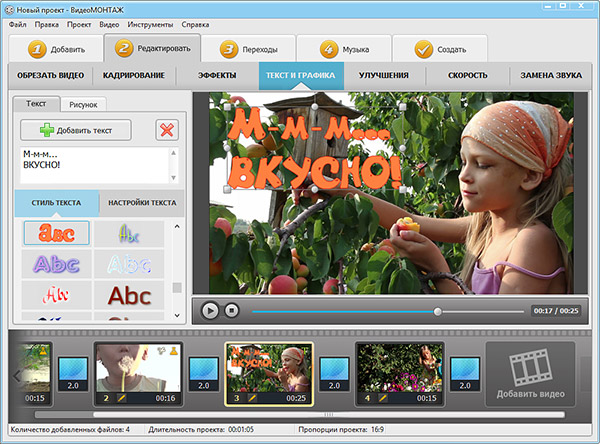Stop the video preview playback
600x444 pixels.
[231, 310]
